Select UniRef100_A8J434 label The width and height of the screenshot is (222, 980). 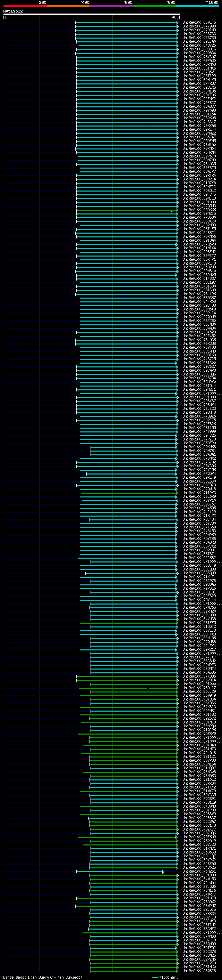199,520
